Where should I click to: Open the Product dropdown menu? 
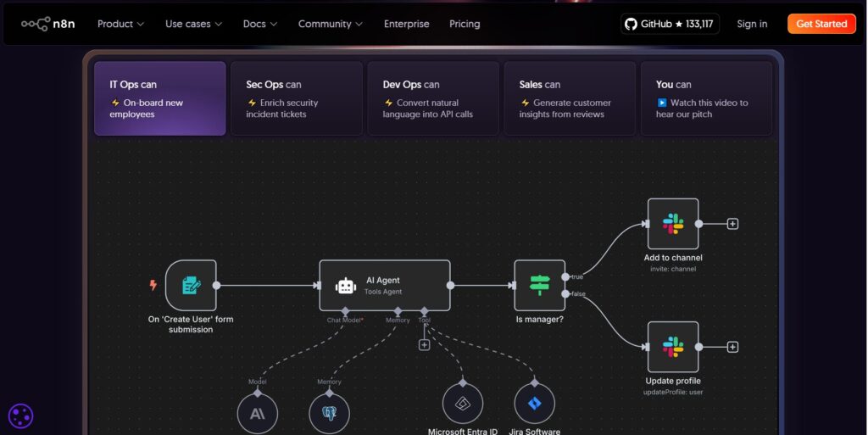pos(120,24)
